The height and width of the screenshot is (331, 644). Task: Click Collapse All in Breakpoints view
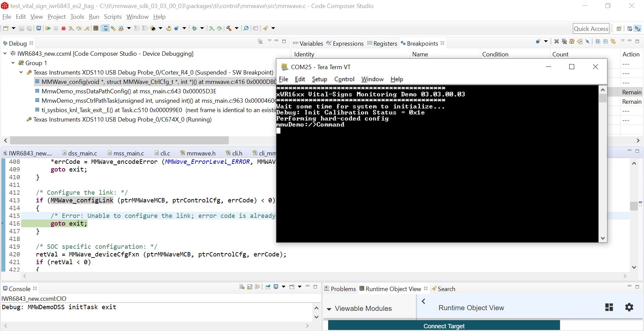tap(605, 41)
